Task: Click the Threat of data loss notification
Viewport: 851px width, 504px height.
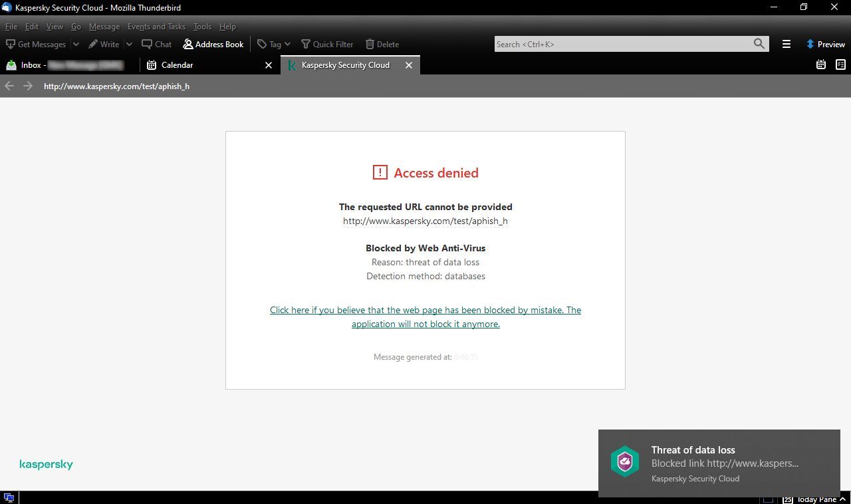Action: (x=719, y=463)
